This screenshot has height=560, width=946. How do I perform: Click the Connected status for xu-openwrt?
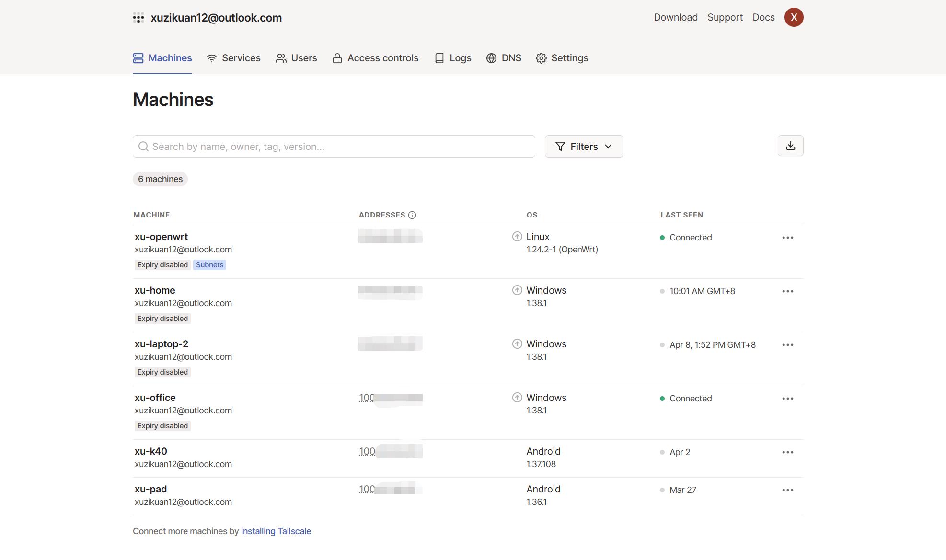(x=691, y=238)
